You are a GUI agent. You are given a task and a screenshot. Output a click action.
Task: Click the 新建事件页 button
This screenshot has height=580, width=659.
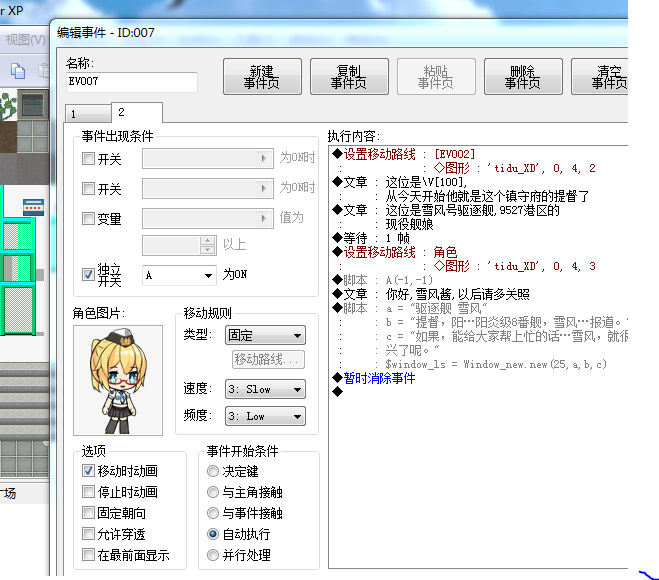(x=262, y=76)
